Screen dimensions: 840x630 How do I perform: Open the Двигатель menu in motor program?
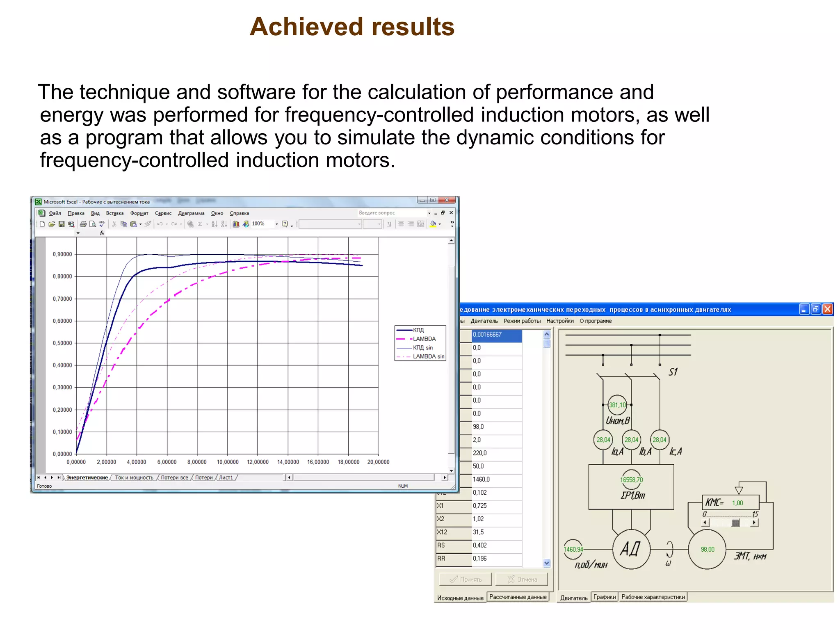pyautogui.click(x=484, y=321)
